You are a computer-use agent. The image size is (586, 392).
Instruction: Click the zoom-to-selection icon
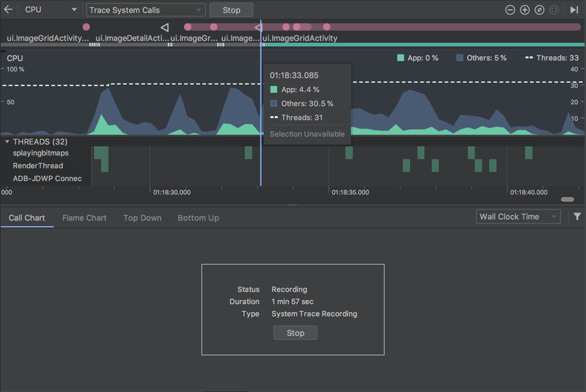[x=554, y=10]
